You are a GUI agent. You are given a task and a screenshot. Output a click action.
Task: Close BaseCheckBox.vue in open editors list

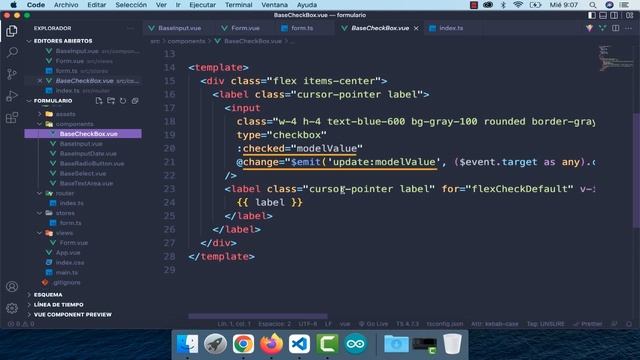click(x=40, y=81)
